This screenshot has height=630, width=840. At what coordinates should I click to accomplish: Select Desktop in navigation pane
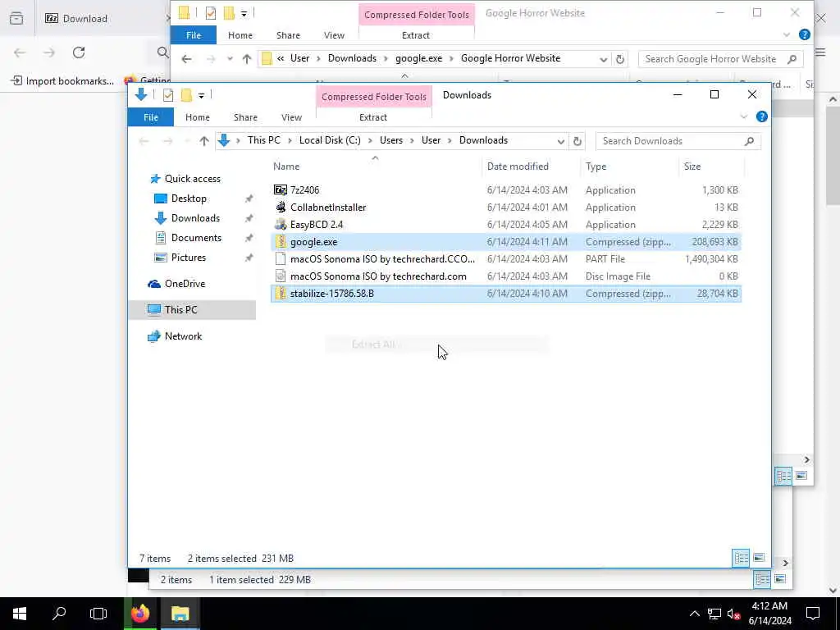189,199
